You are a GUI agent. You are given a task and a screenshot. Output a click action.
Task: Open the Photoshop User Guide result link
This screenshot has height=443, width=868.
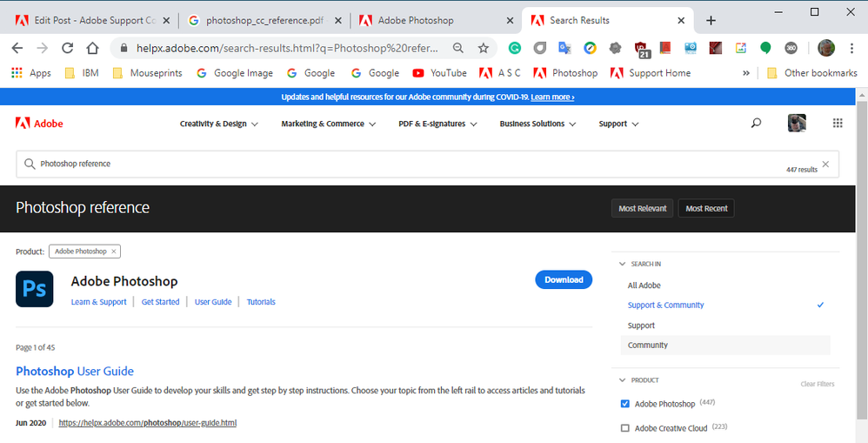coord(75,371)
